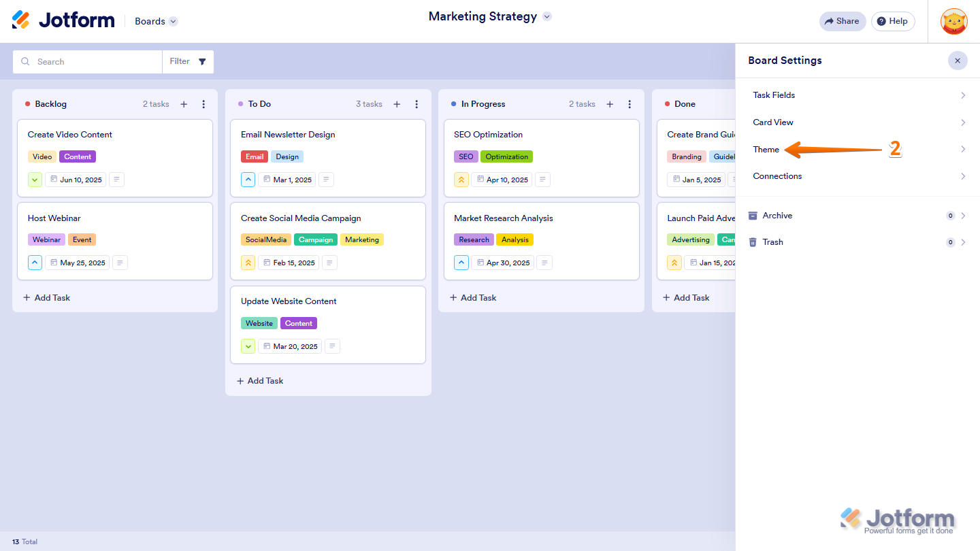Click into the Search field

[87, 62]
